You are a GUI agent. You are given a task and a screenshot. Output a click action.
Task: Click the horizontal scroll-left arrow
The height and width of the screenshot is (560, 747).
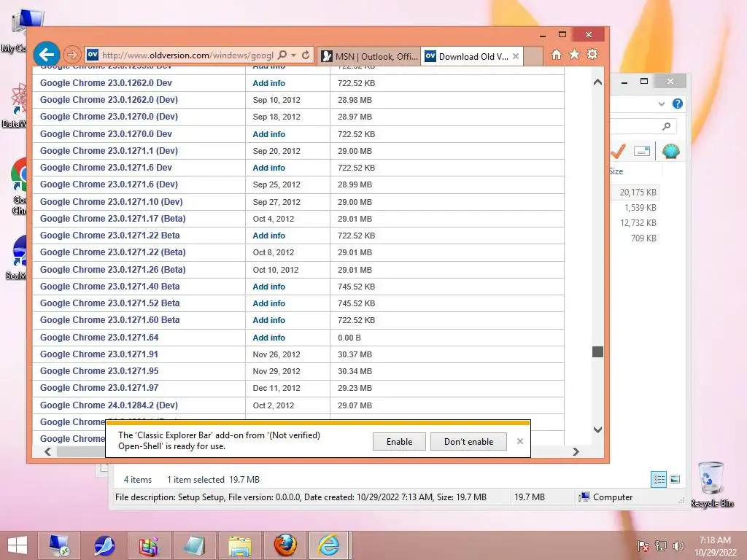pos(47,451)
